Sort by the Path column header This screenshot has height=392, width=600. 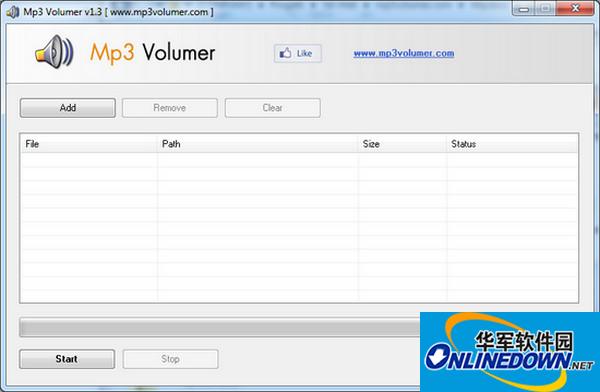[258, 144]
